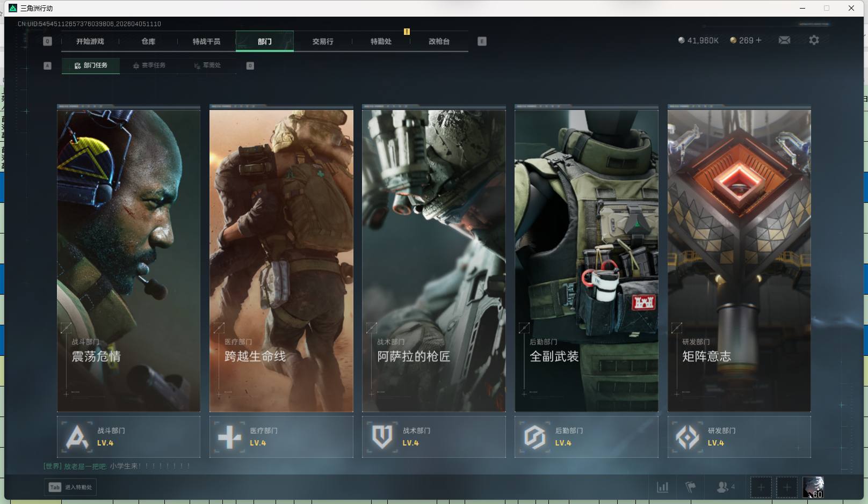
Task: Click the flag icon in bottom bar
Action: (691, 487)
